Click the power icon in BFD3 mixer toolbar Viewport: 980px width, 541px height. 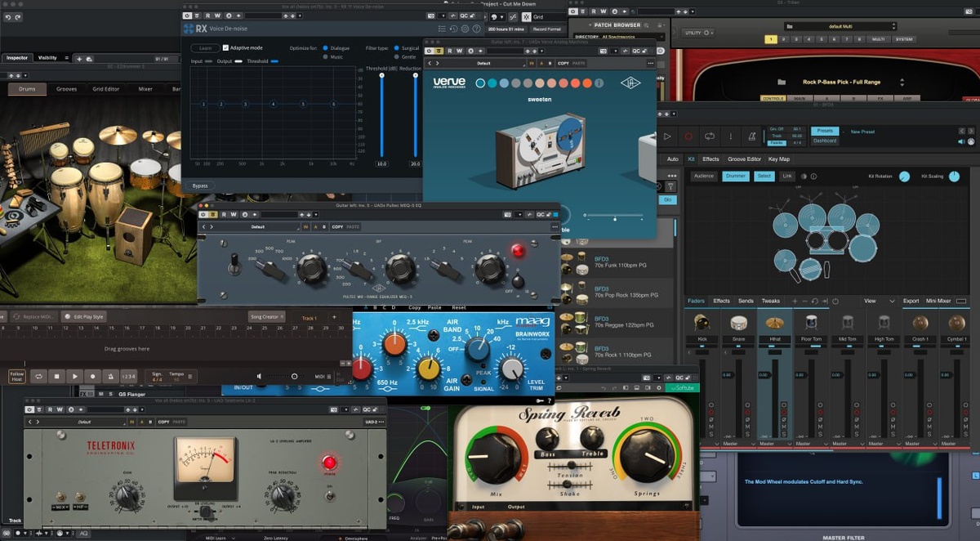tap(835, 301)
